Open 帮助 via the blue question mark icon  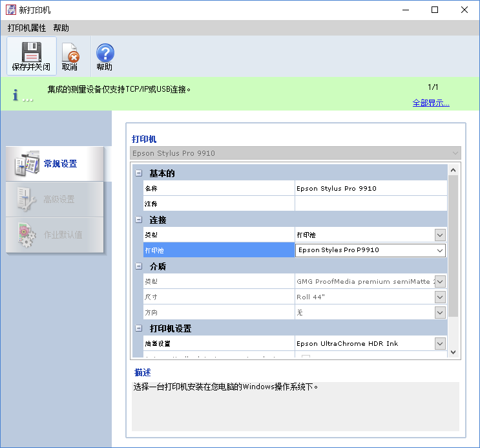point(105,52)
